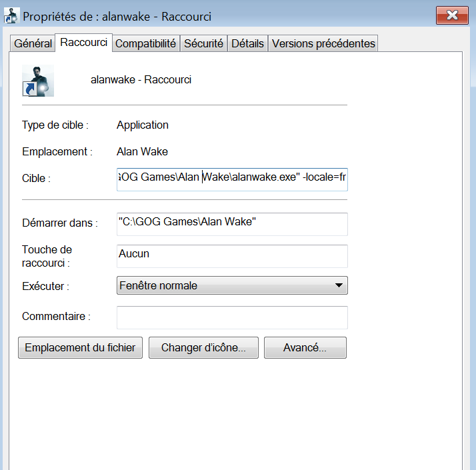The image size is (476, 470).
Task: Click the title bar shortcut icon
Action: 11,16
